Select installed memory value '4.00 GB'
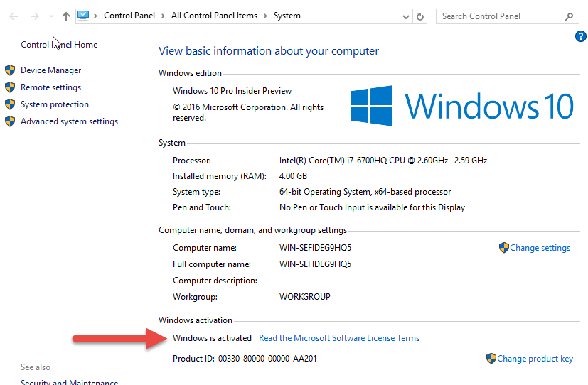Image resolution: width=588 pixels, height=385 pixels. (x=293, y=176)
